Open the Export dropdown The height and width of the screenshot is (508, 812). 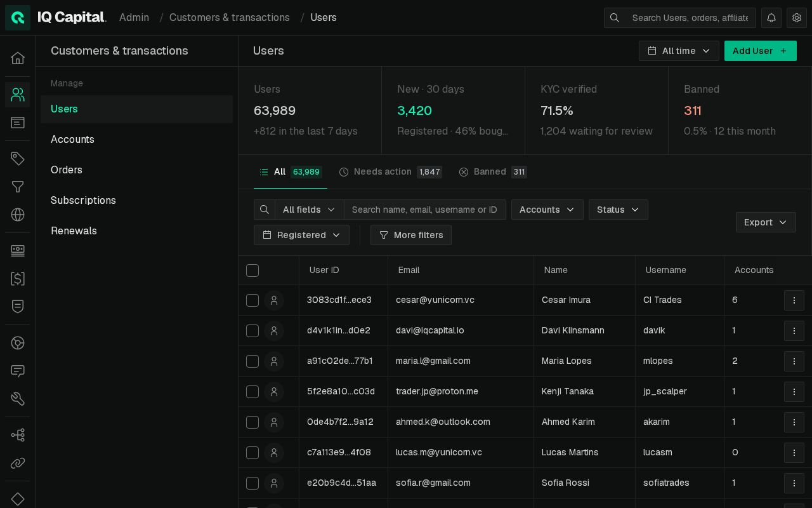pyautogui.click(x=766, y=222)
